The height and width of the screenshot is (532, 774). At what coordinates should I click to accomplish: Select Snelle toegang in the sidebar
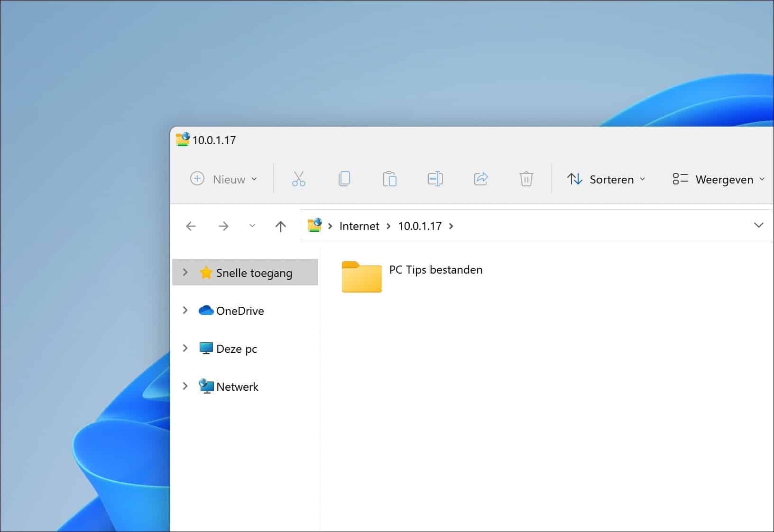pos(254,273)
